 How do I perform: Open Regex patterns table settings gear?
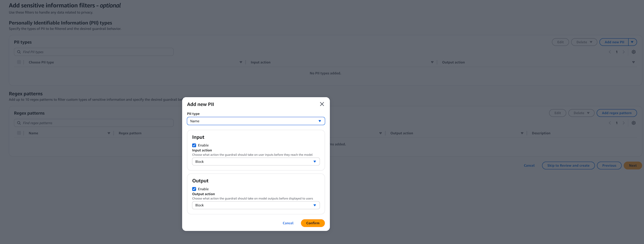[633, 123]
